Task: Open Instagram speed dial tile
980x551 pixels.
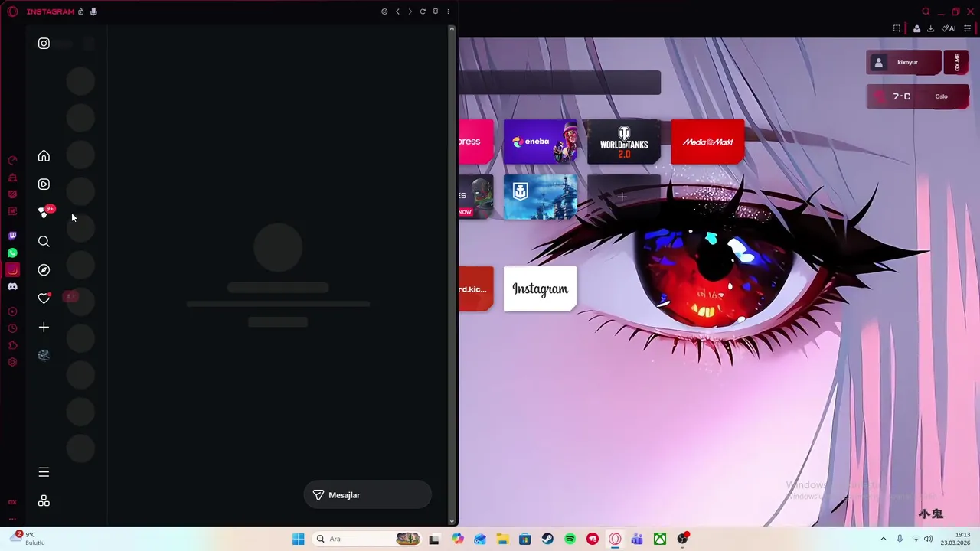Action: point(541,289)
